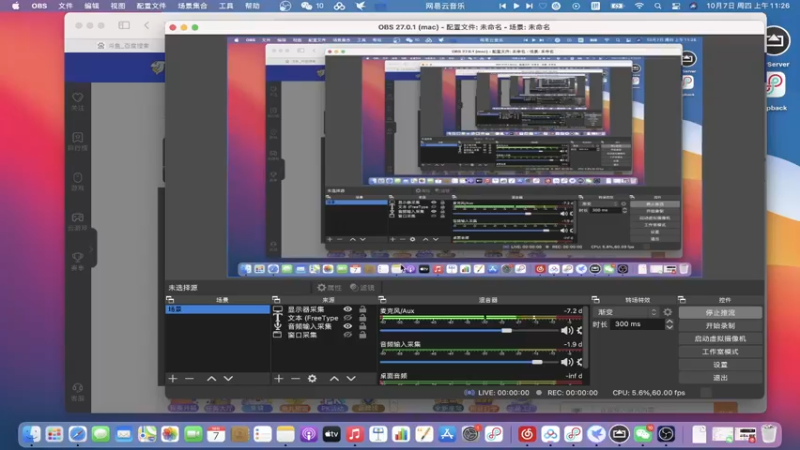Open the 视图 menu
The image size is (800, 450).
click(118, 6)
